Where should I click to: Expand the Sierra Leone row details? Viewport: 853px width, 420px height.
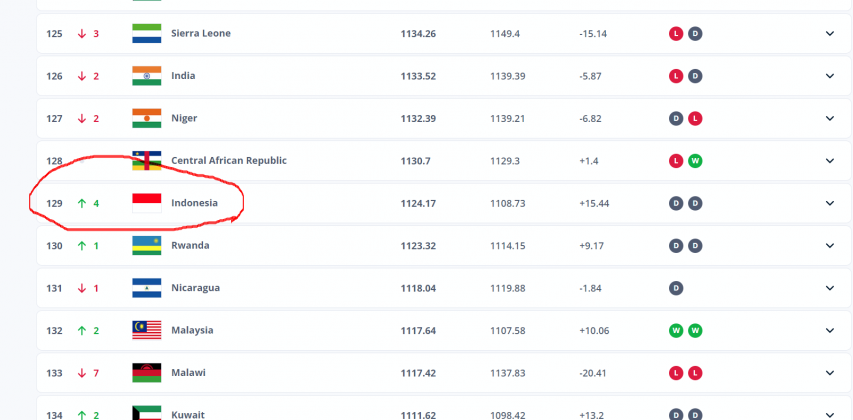click(x=829, y=33)
